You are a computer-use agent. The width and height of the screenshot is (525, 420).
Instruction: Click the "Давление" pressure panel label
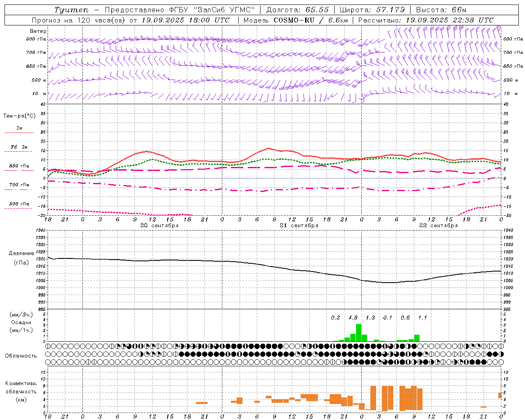point(21,253)
